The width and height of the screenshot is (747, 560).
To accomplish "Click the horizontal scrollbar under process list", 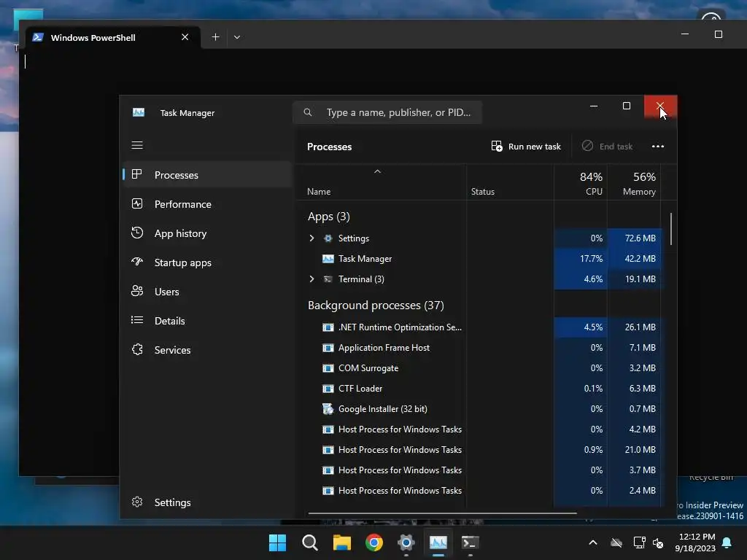I will click(443, 513).
